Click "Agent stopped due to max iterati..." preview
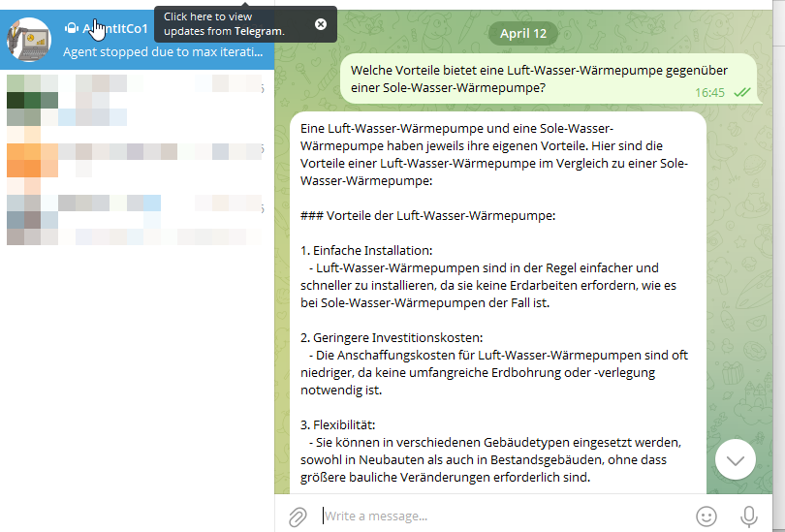 click(x=162, y=51)
